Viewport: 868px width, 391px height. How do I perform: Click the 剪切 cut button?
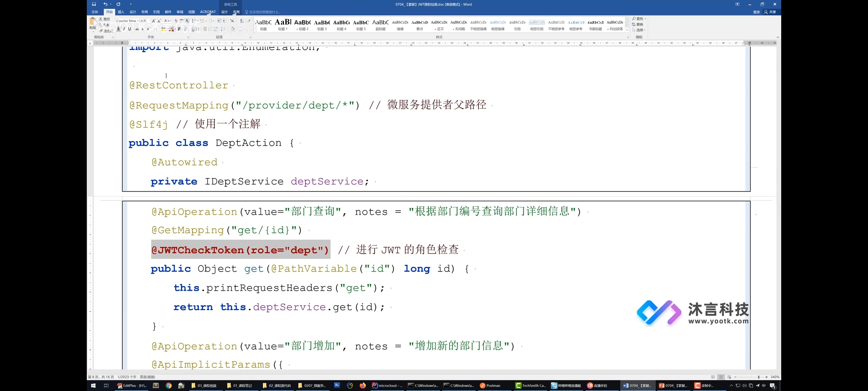(x=105, y=19)
